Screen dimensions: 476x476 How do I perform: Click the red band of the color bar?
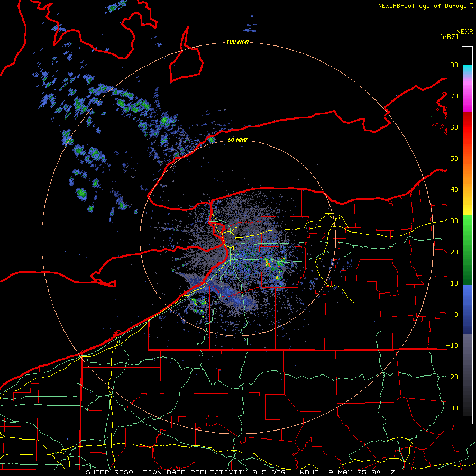click(467, 127)
